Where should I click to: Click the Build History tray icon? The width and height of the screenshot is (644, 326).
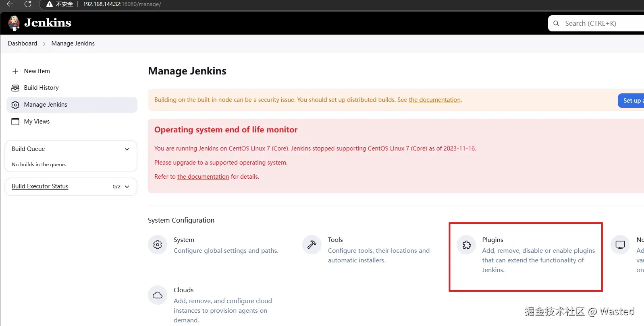15,88
